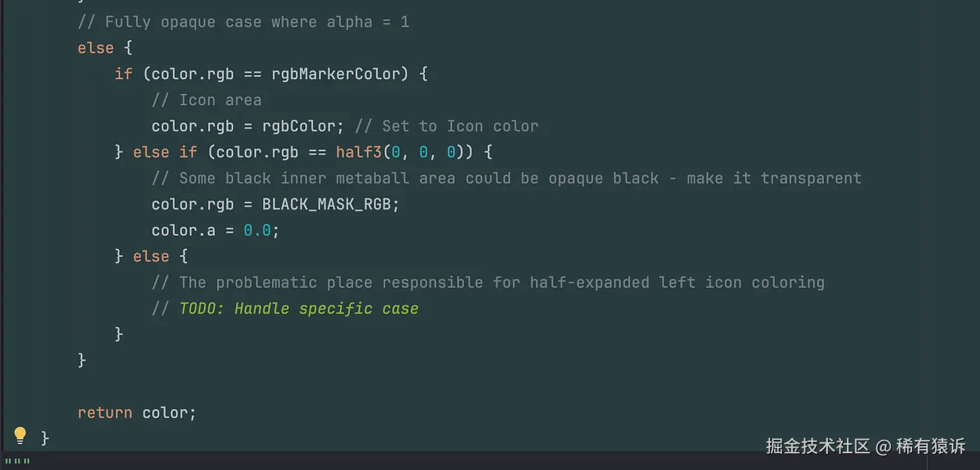
Task: Click the triple-quote line at the bottom
Action: point(17,462)
